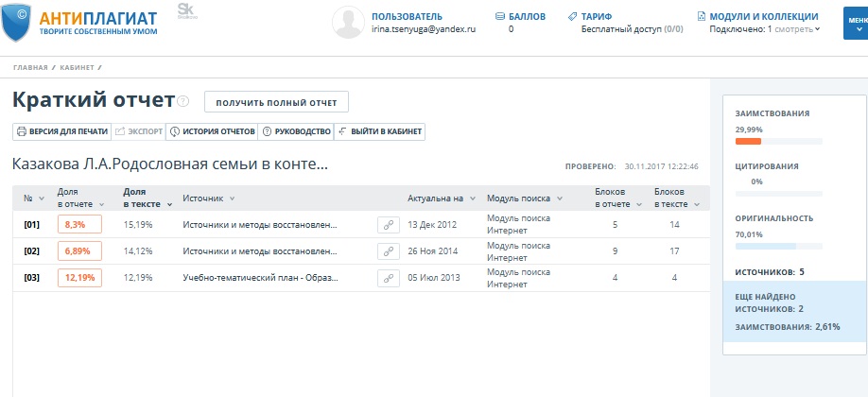Click the Skolkovo Sk logo icon
This screenshot has height=397, width=868.
[x=185, y=10]
